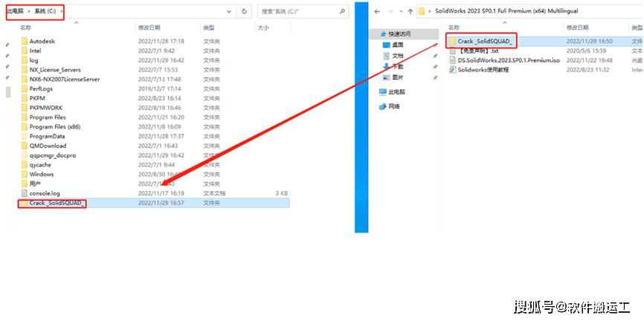Select NX6-NX2007LicenseServer folder icon
The height and width of the screenshot is (321, 644).
pos(25,79)
